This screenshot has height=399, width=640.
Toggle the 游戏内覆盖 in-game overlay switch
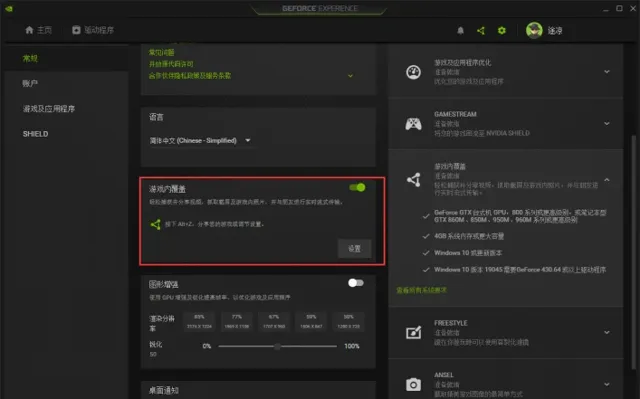pyautogui.click(x=357, y=187)
